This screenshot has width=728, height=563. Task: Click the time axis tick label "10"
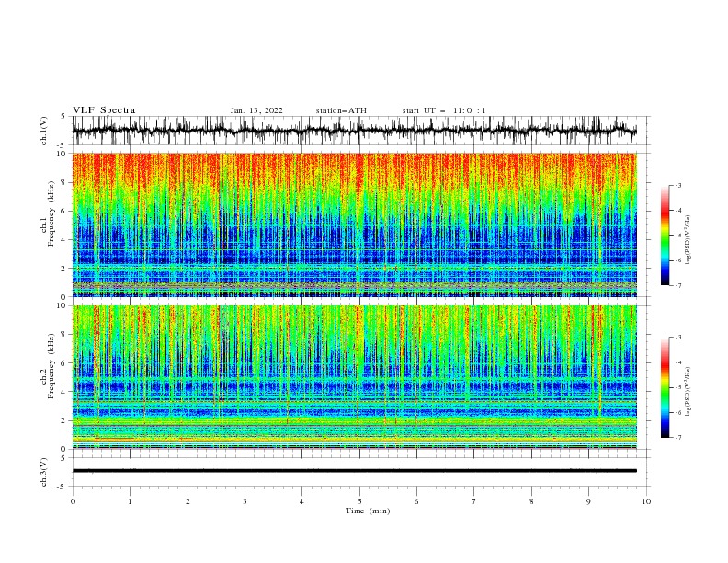point(646,501)
